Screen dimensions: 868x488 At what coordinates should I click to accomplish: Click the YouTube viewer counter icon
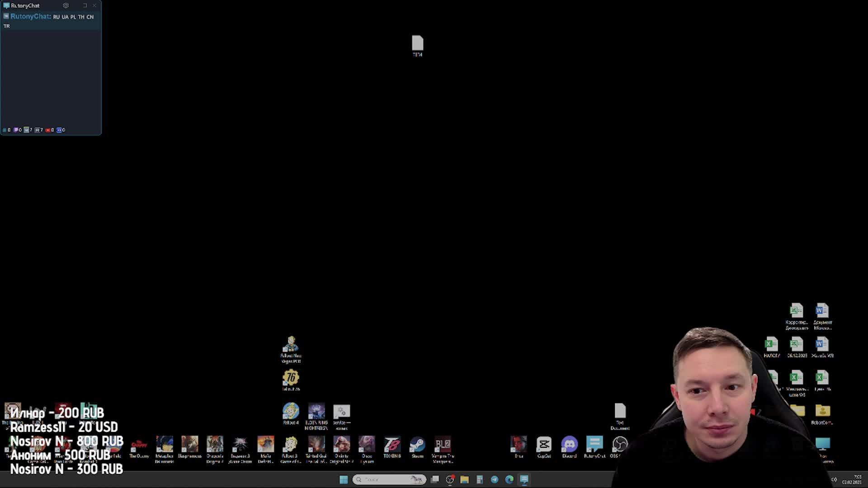pos(48,130)
